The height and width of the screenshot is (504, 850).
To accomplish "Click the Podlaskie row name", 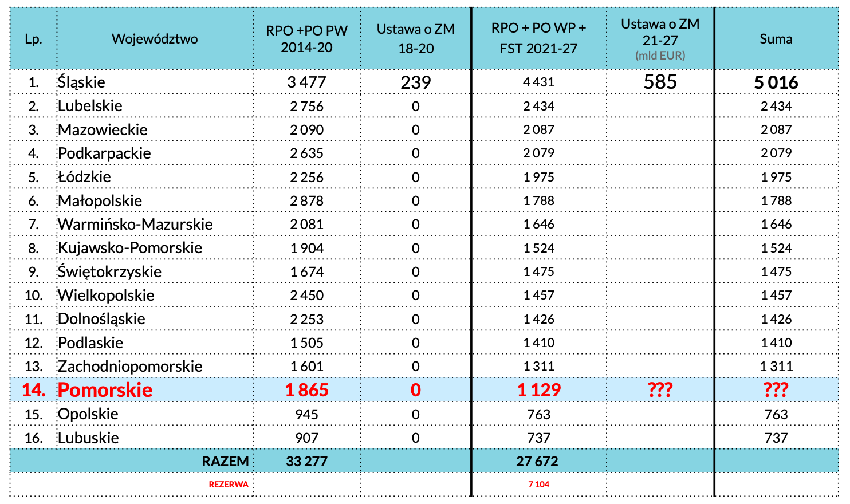I will click(x=90, y=343).
